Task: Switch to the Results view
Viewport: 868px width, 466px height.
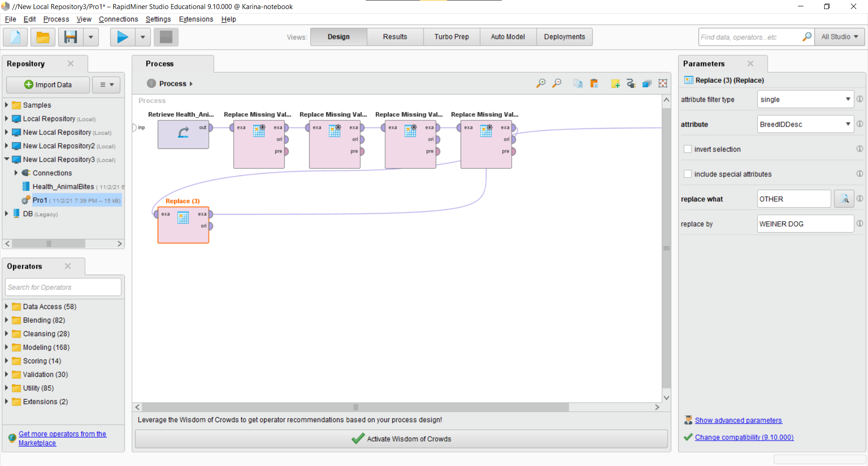Action: pyautogui.click(x=395, y=37)
